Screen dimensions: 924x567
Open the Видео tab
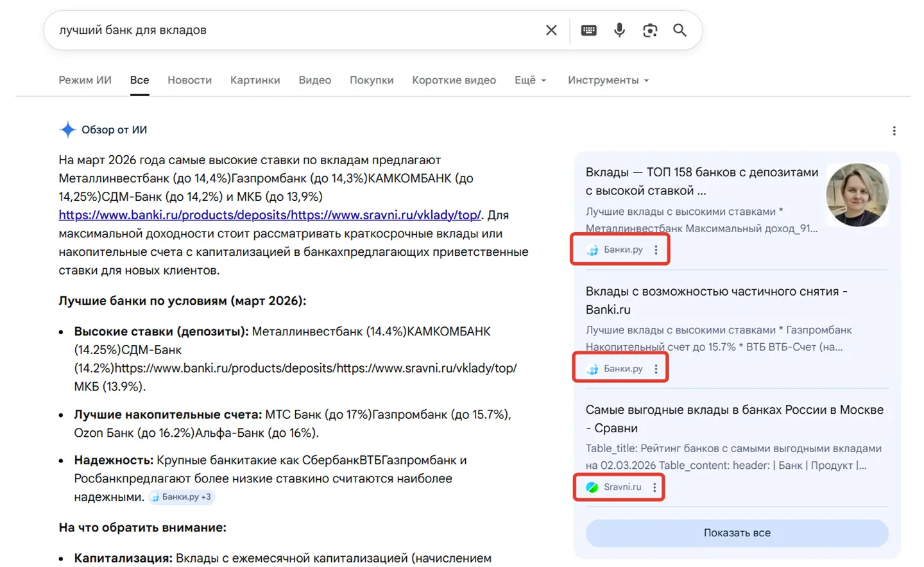click(314, 80)
